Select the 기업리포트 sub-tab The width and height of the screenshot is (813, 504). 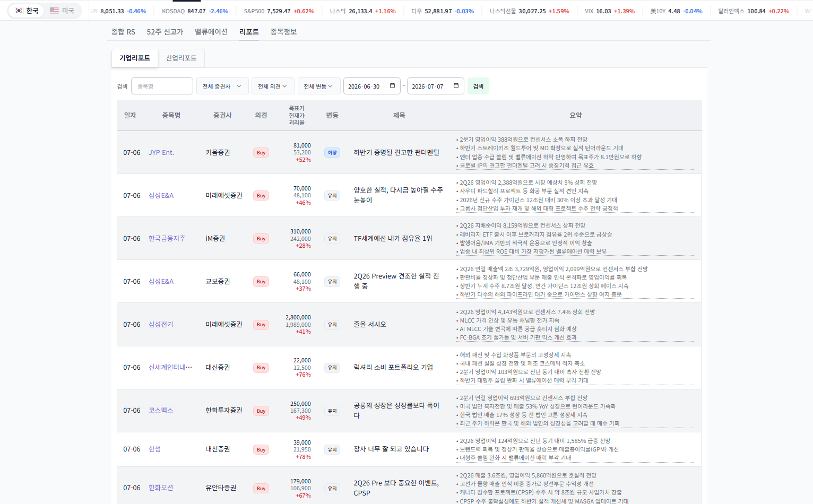(135, 58)
